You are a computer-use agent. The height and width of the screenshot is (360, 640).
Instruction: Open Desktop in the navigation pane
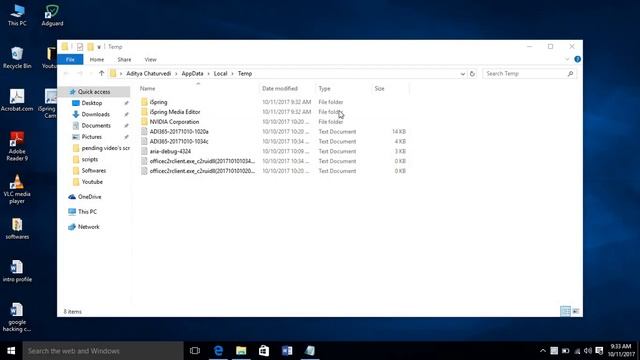[91, 103]
